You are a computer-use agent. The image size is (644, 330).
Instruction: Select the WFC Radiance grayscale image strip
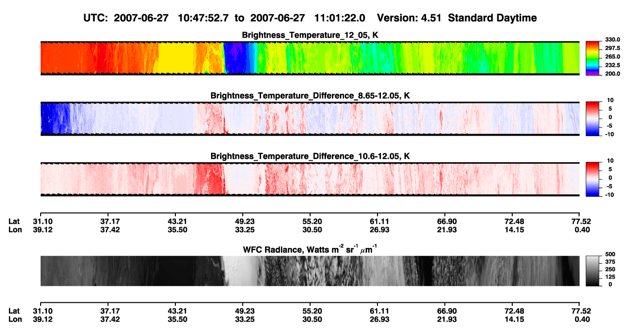310,271
